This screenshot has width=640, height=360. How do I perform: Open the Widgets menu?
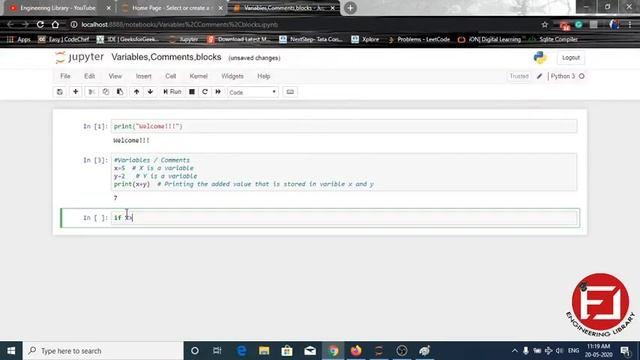232,76
